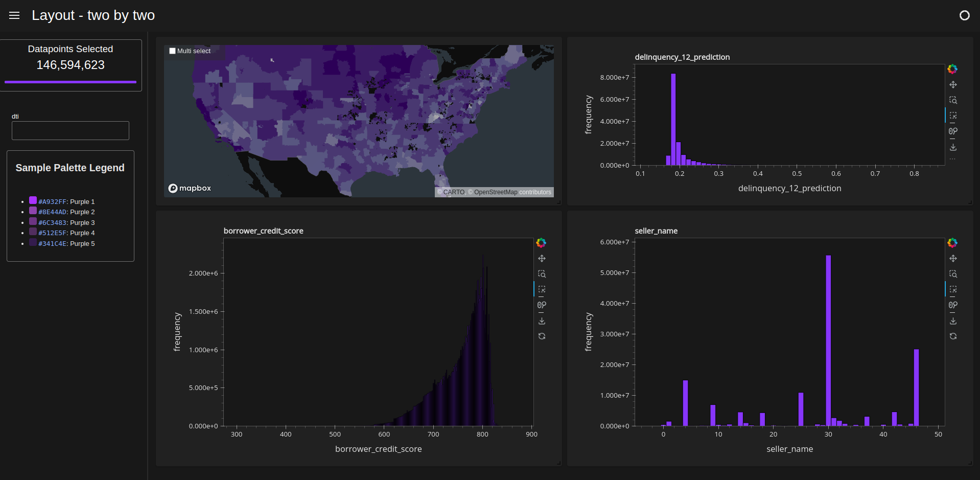Click Reset icon on seller_name chart
Image resolution: width=980 pixels, height=480 pixels.
pos(953,336)
